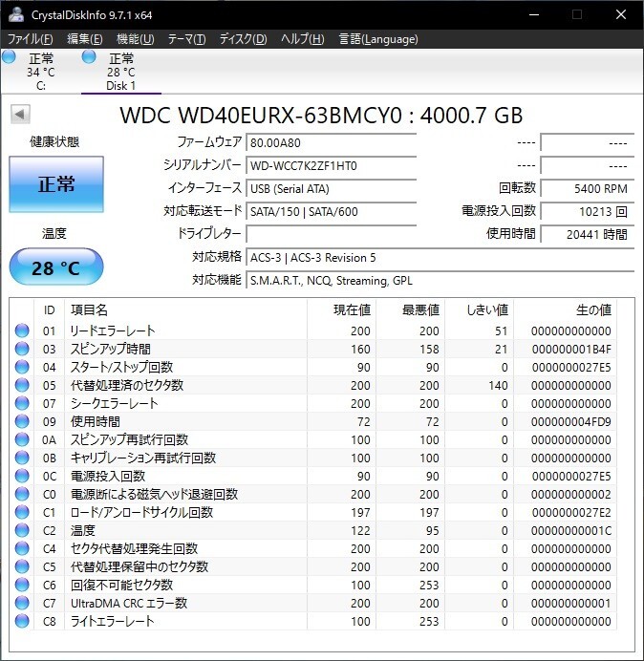Viewport: 644px width, 661px height.
Task: Click the しきい値 column header
Action: [480, 310]
